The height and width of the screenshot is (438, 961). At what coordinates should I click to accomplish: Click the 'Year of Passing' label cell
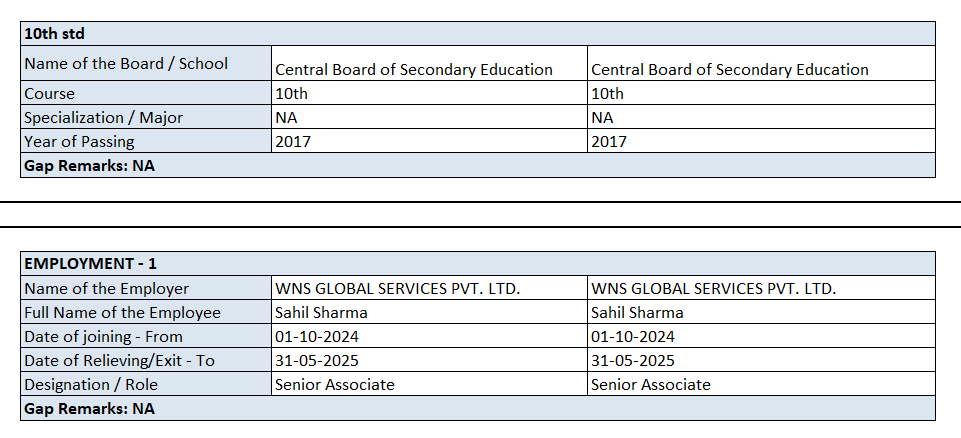[x=80, y=141]
